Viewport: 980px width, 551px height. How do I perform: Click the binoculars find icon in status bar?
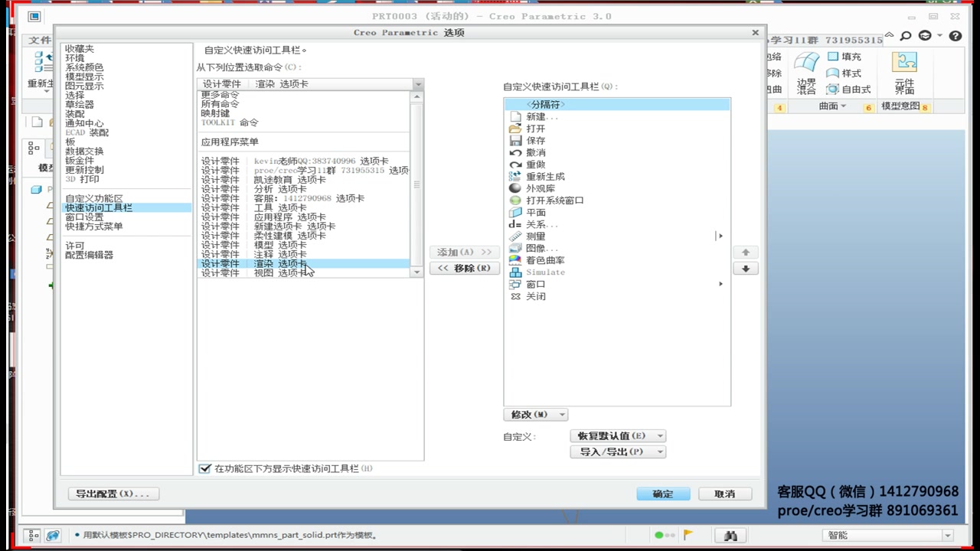coord(730,536)
